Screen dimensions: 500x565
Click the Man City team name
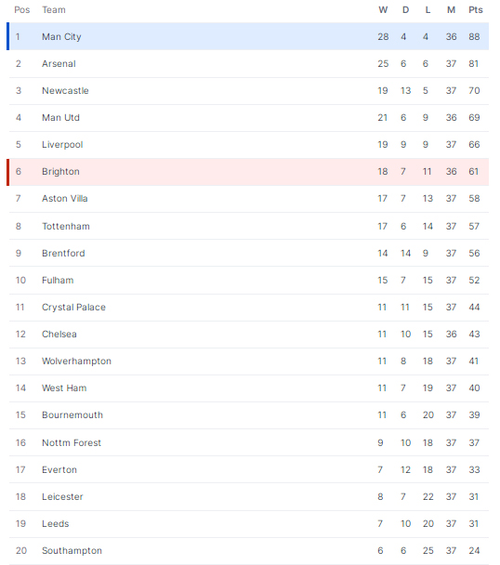click(61, 37)
